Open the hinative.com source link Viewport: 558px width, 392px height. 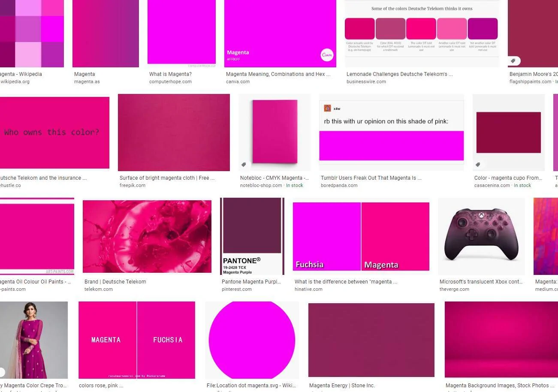tap(308, 289)
